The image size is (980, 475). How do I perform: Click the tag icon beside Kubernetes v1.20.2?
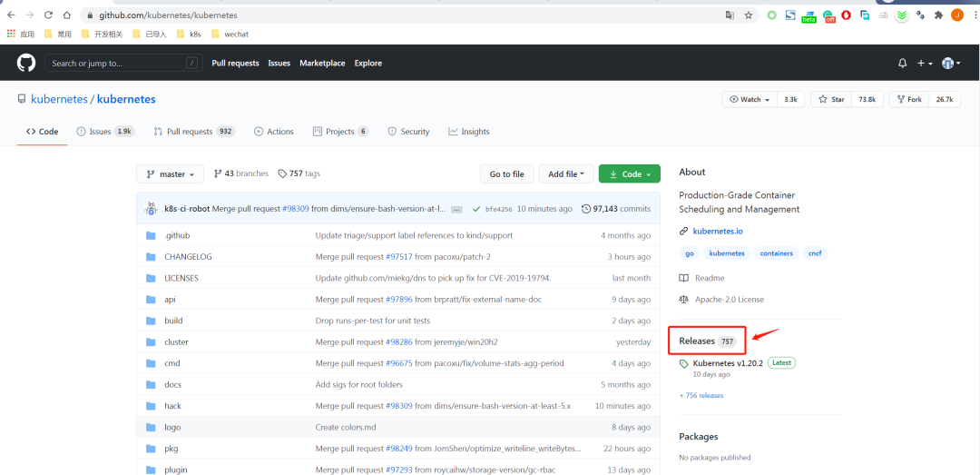click(684, 363)
